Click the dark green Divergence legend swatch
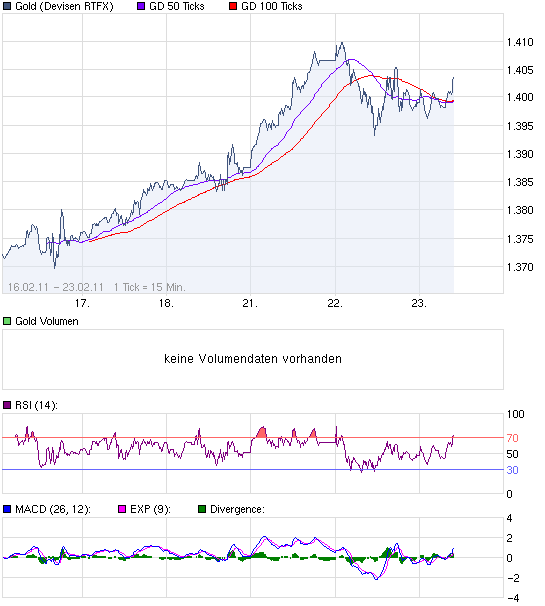 tap(202, 509)
